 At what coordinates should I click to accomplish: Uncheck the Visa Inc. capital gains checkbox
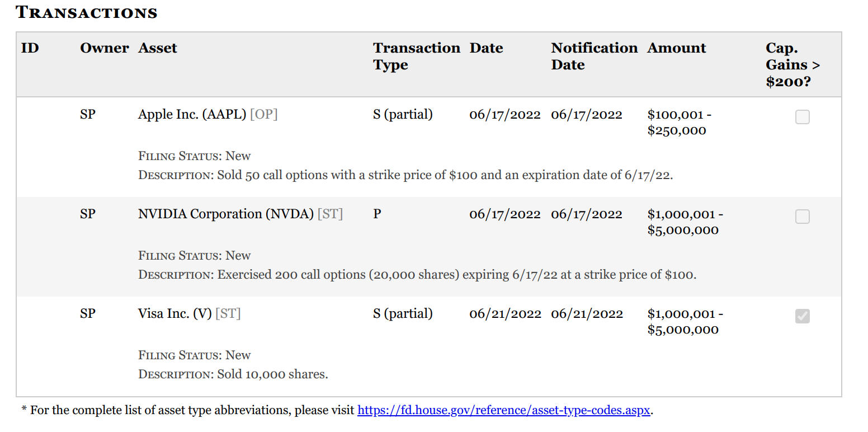[x=802, y=316]
